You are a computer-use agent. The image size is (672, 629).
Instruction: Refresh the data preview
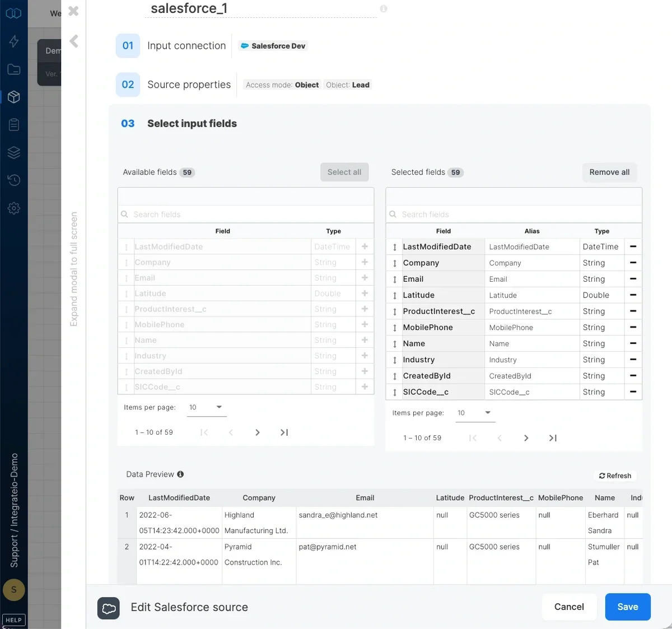click(615, 476)
